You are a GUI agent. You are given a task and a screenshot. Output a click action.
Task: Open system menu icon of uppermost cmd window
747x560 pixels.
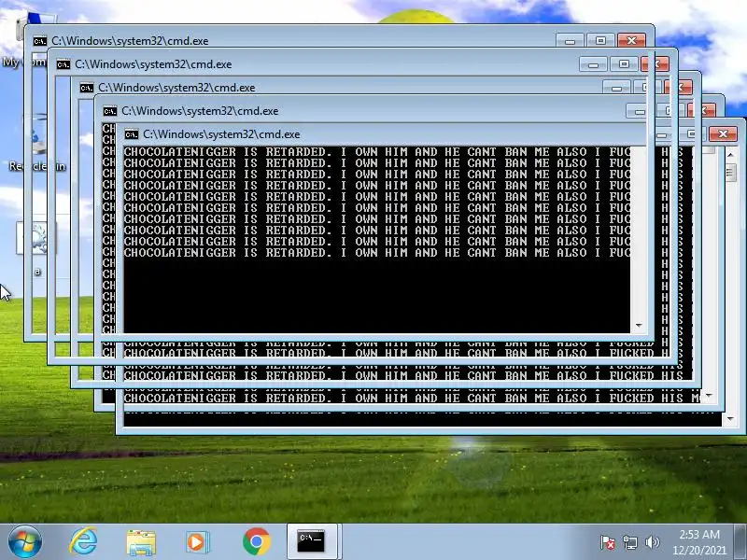pos(40,41)
